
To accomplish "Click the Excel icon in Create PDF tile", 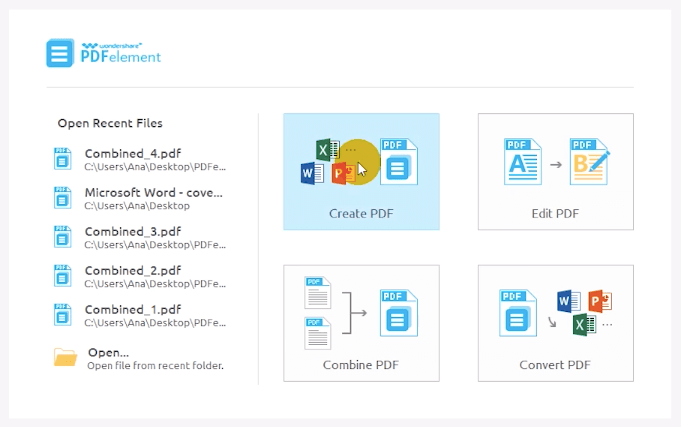I will 325,150.
